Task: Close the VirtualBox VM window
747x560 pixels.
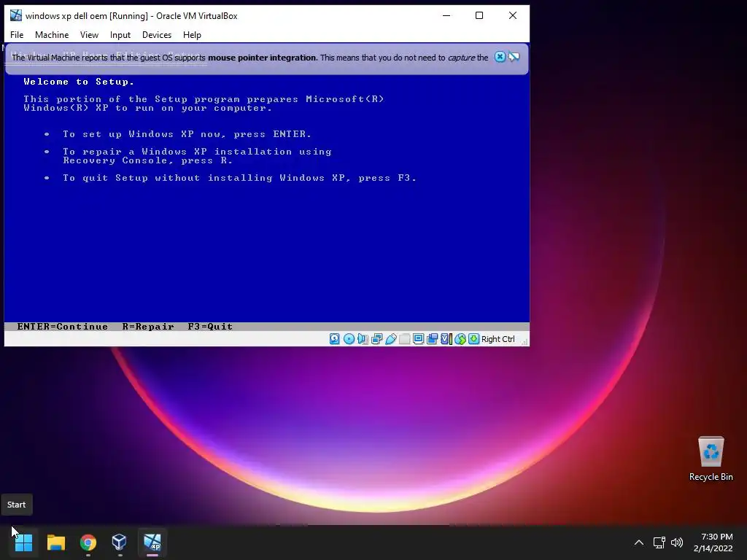Action: pos(513,15)
